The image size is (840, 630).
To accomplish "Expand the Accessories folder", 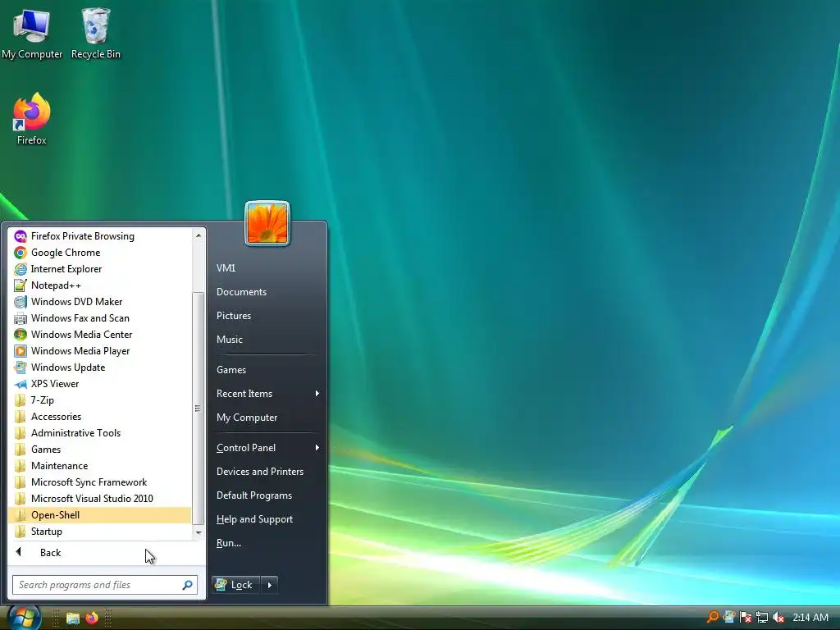I will (x=100, y=417).
